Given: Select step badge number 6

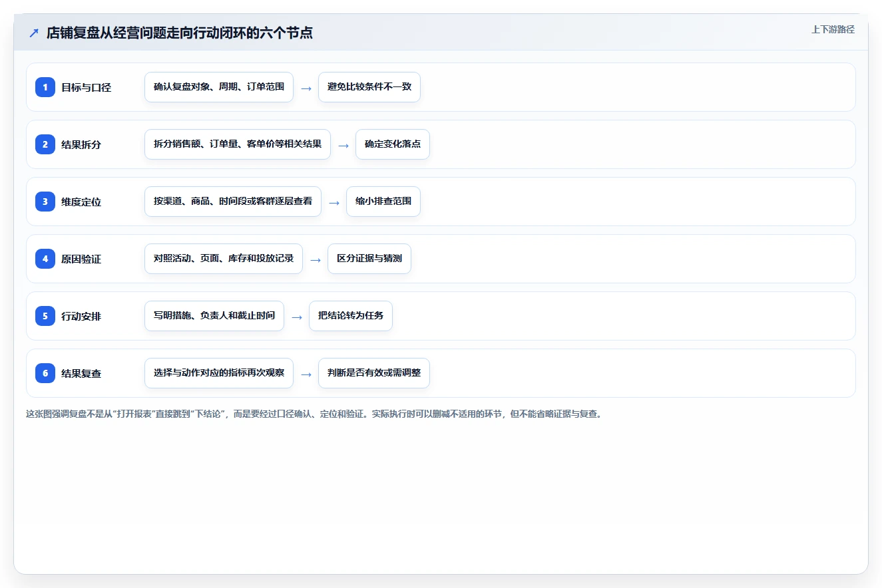Looking at the screenshot, I should click(x=45, y=372).
